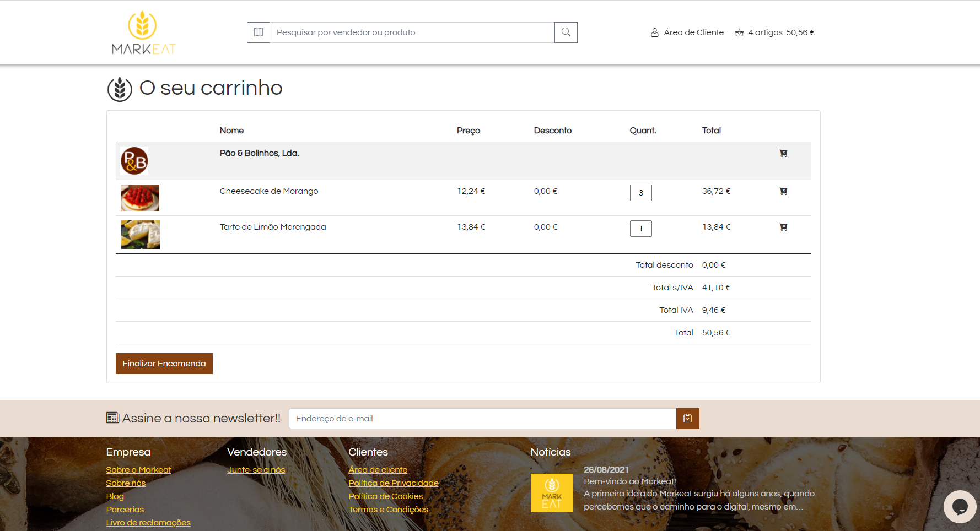Remove all Pão & Bolinhos items from cart
The width and height of the screenshot is (980, 531).
click(783, 153)
